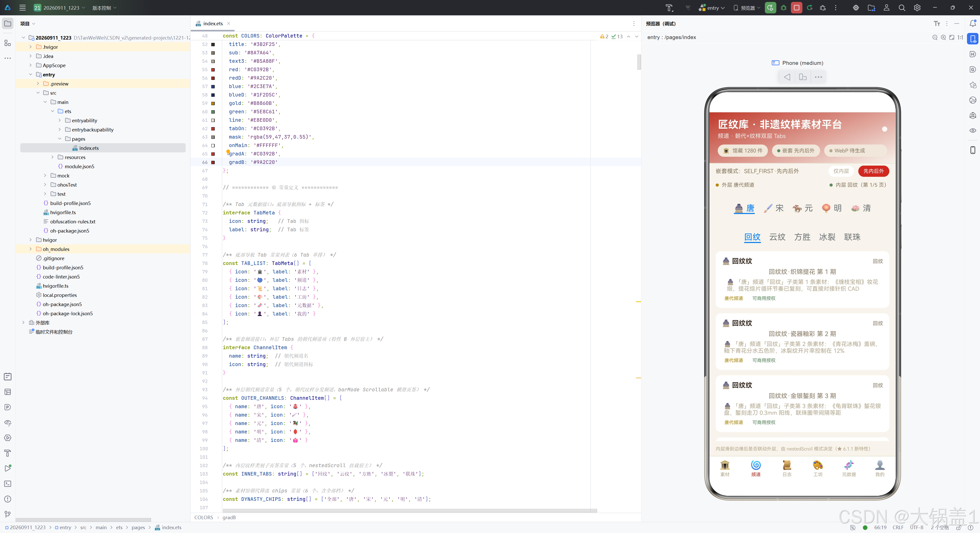This screenshot has height=533, width=980.
Task: Open the first 回纹纹 card 织锦提花 第 1 期
Action: 802,280
